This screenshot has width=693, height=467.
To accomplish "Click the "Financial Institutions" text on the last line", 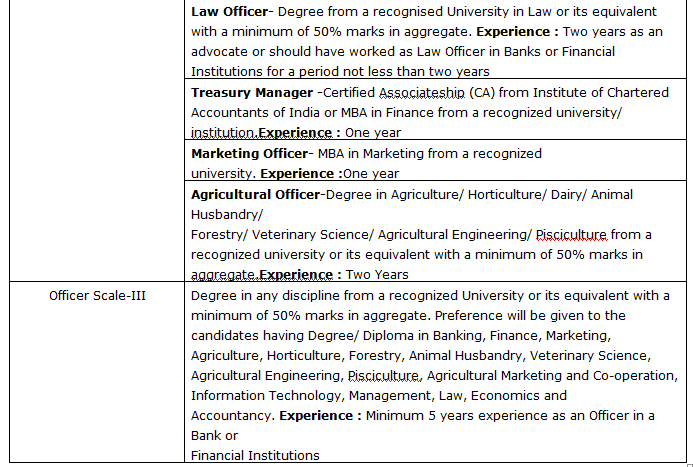I will (x=255, y=455).
